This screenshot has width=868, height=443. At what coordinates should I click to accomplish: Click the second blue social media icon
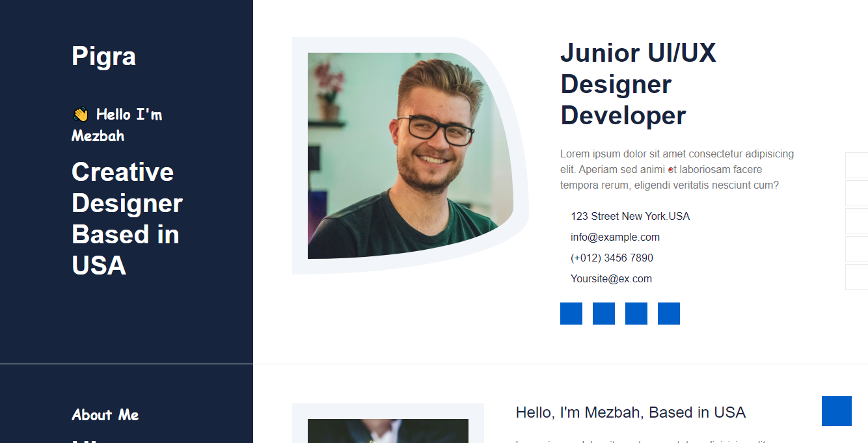(x=603, y=314)
